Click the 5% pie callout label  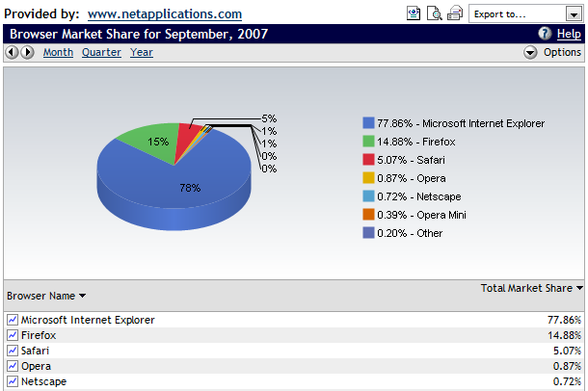point(269,118)
